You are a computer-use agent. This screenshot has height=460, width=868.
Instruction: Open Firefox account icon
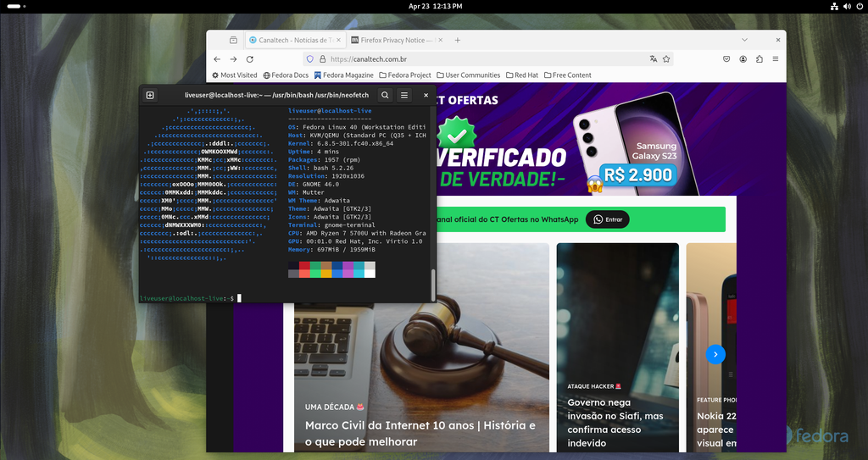(743, 59)
